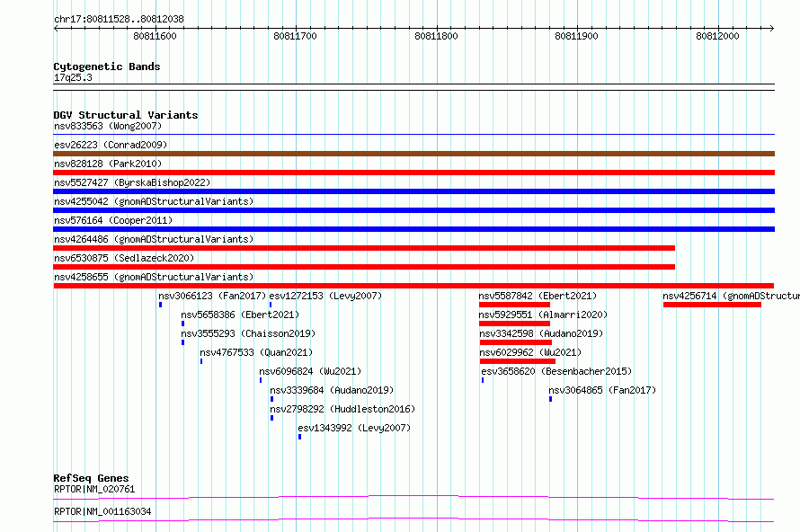The image size is (800, 532).
Task: Select red bar under nsv5587842 Ebert2021
Action: (514, 305)
